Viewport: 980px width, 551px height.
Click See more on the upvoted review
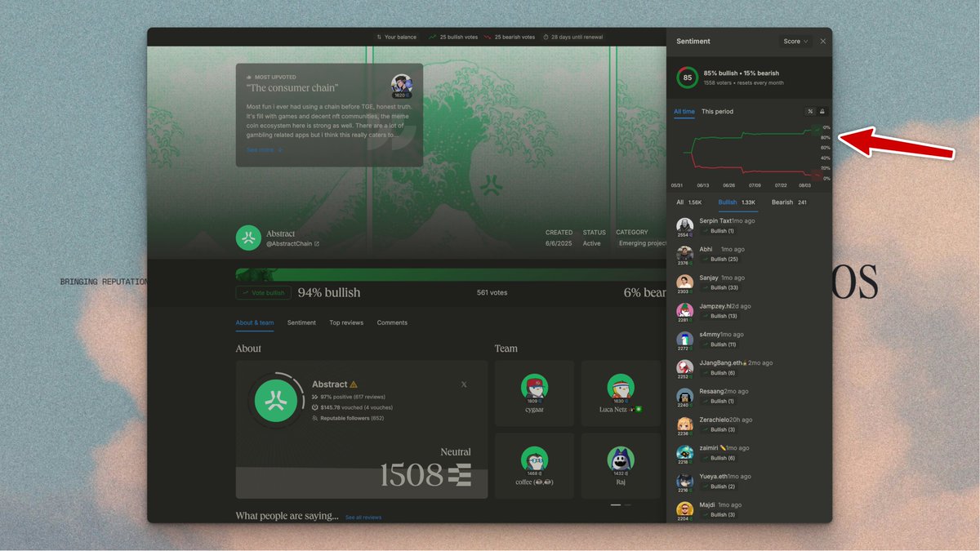coord(264,150)
